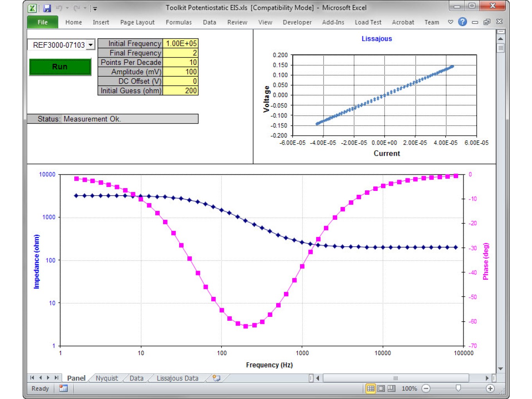This screenshot has width=532, height=399.
Task: Go to previous sheet navigation arrow
Action: point(40,378)
